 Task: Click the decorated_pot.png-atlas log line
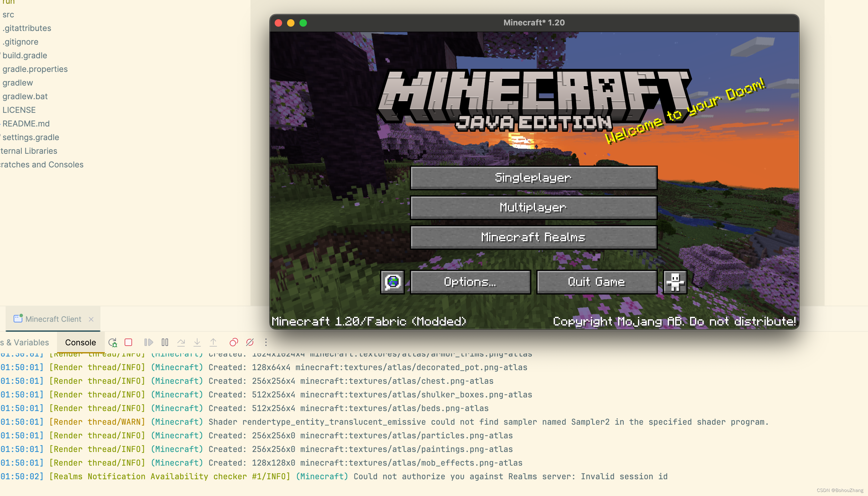pos(264,368)
